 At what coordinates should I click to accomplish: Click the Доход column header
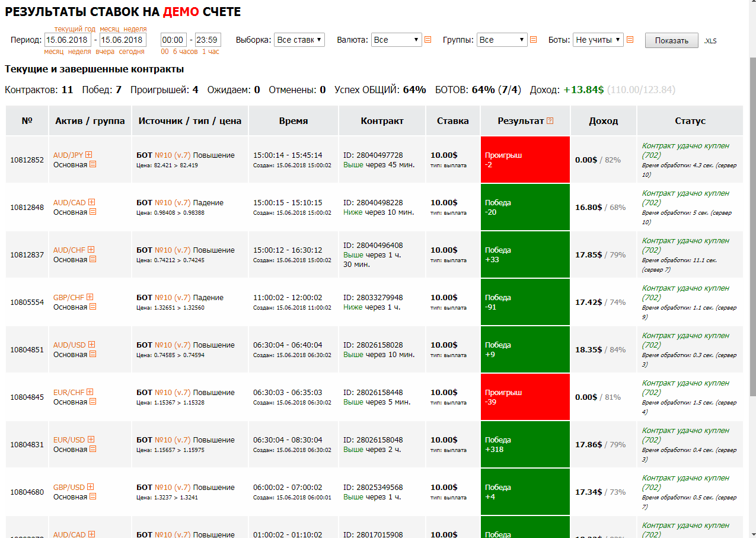tap(604, 120)
